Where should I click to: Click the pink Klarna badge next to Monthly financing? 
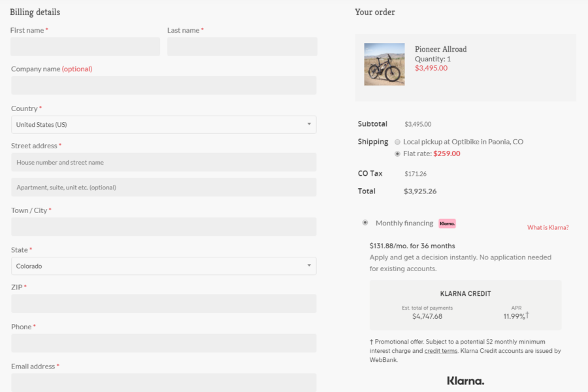pos(447,223)
